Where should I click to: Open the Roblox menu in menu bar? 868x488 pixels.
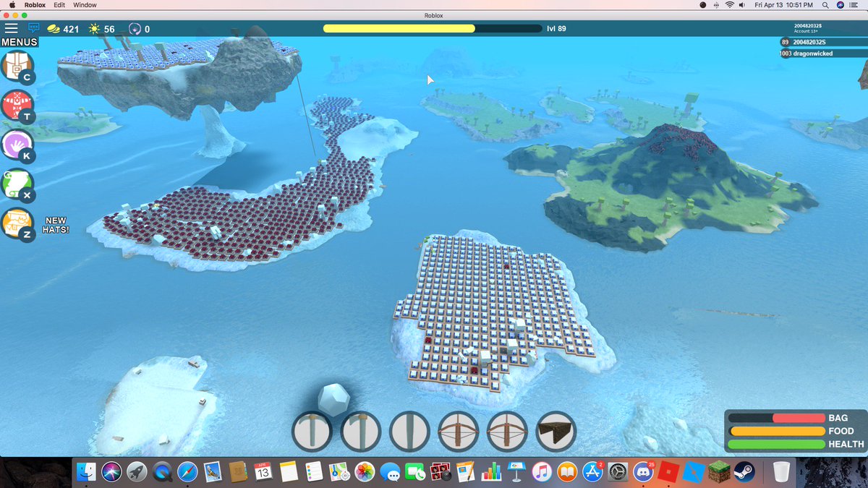click(35, 5)
